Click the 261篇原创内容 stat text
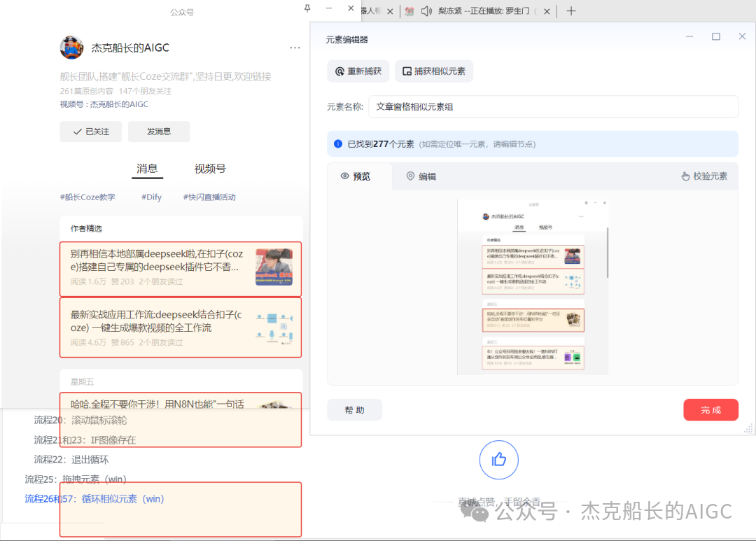The width and height of the screenshot is (756, 541). pyautogui.click(x=87, y=91)
